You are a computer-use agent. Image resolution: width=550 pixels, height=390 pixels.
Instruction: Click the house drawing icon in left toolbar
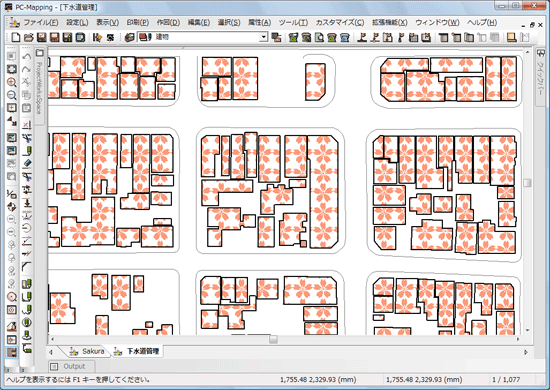[12, 327]
